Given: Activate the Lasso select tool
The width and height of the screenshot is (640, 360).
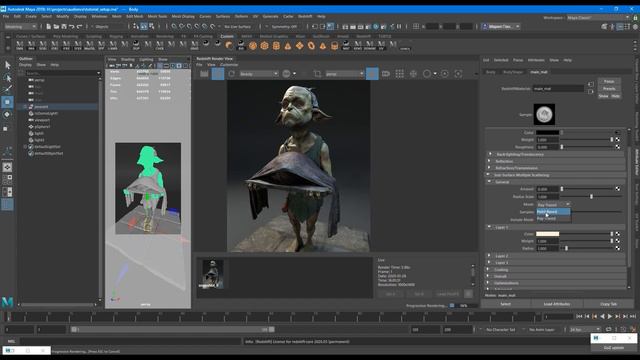Looking at the screenshot, I should [x=7, y=78].
